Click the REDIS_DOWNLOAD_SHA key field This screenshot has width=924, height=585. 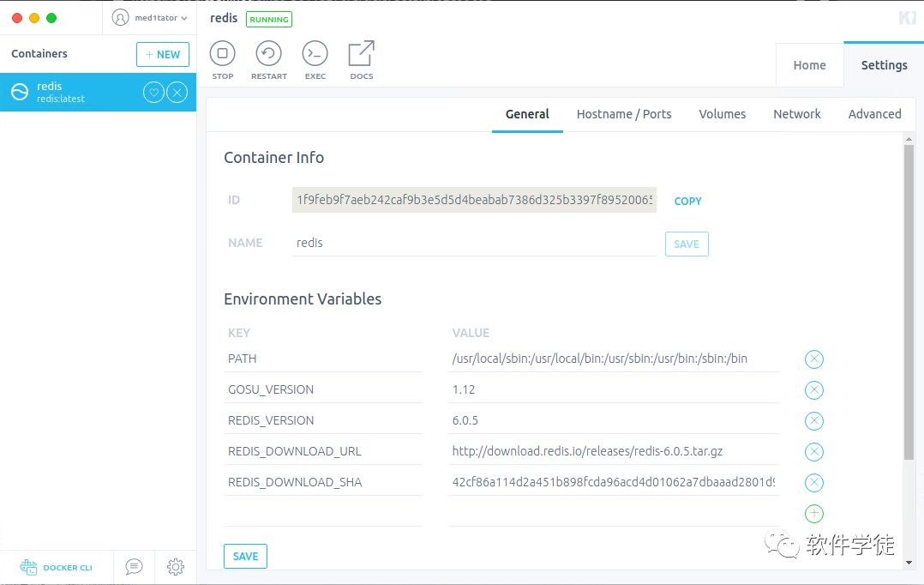(x=323, y=482)
